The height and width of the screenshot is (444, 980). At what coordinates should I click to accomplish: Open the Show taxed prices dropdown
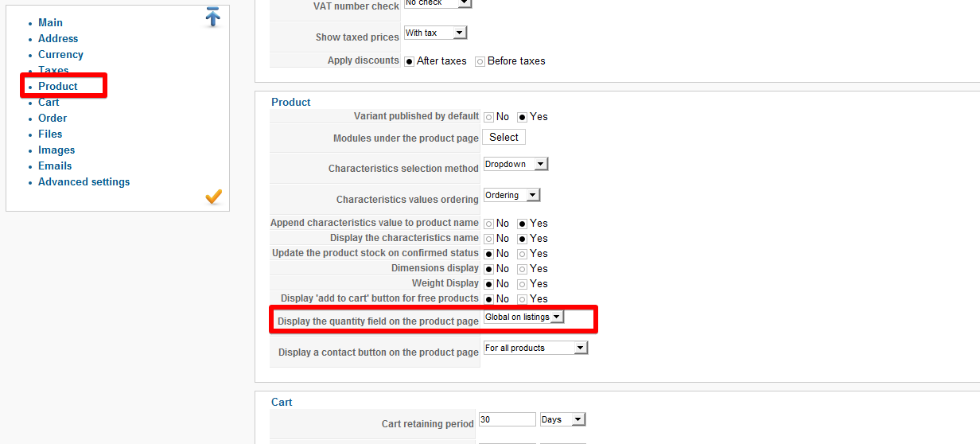point(435,33)
